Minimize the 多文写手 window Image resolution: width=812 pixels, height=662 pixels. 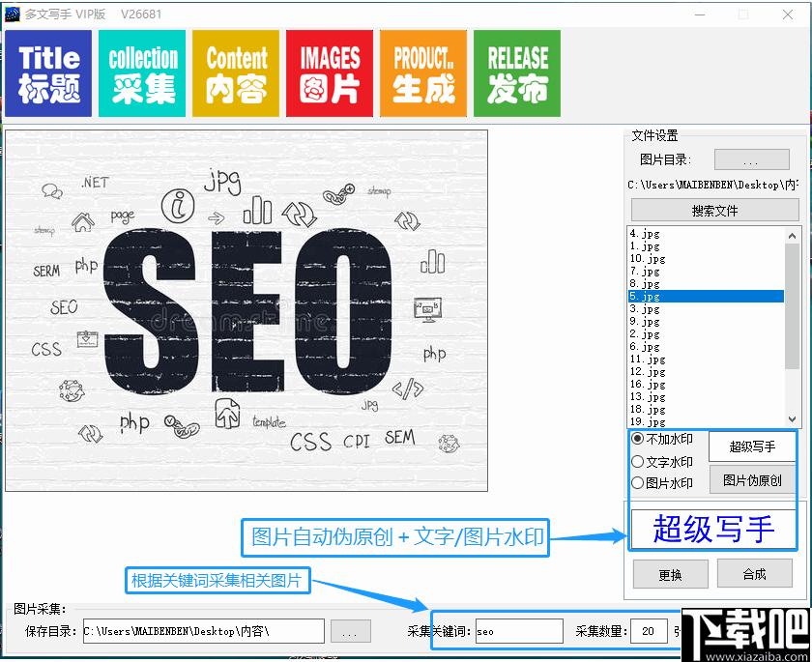pyautogui.click(x=700, y=14)
